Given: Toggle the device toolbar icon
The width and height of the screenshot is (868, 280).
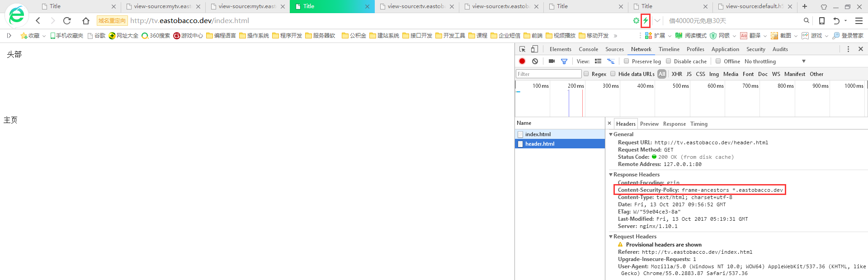Looking at the screenshot, I should tap(534, 49).
